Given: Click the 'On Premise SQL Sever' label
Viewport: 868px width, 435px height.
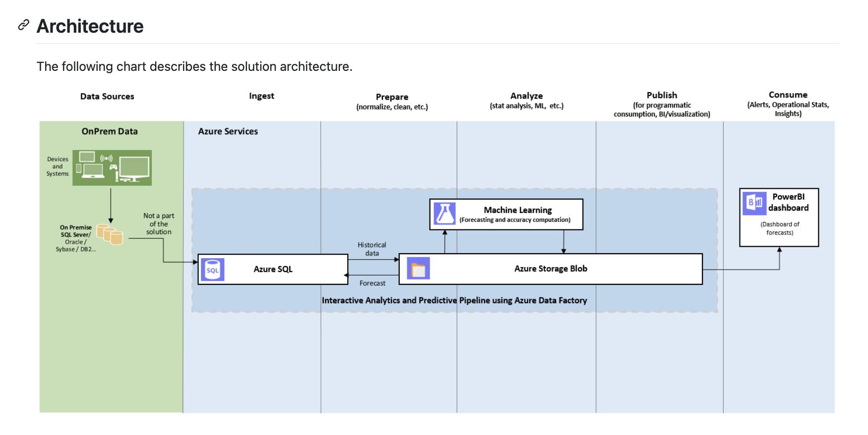Looking at the screenshot, I should [x=76, y=231].
